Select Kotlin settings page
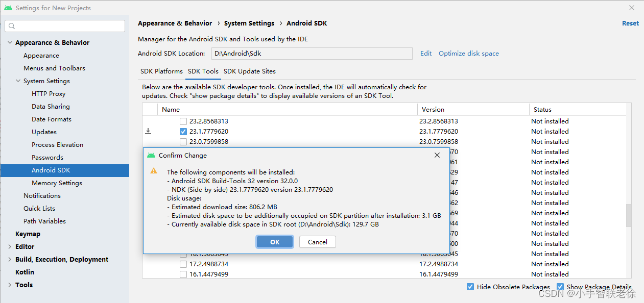Screen dimensions: 644x303 [x=25, y=272]
